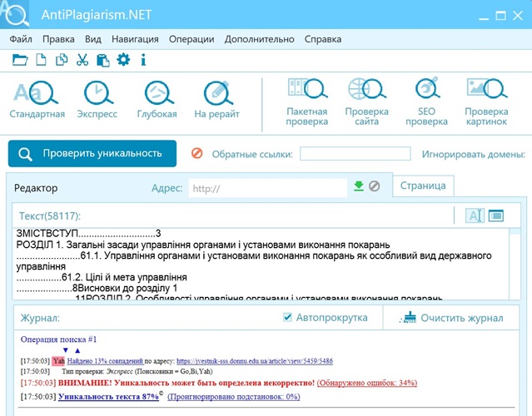Paste text using the clipboard icon
The height and width of the screenshot is (416, 532).
point(102,60)
